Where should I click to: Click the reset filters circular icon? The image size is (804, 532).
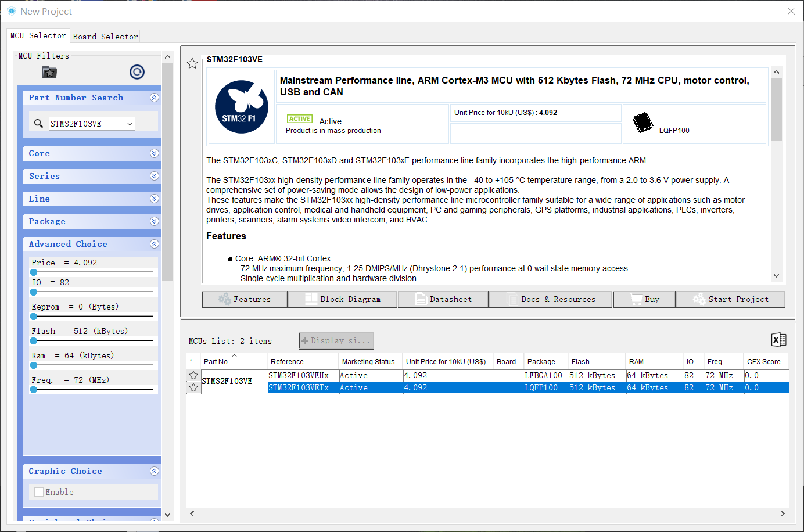pyautogui.click(x=137, y=72)
